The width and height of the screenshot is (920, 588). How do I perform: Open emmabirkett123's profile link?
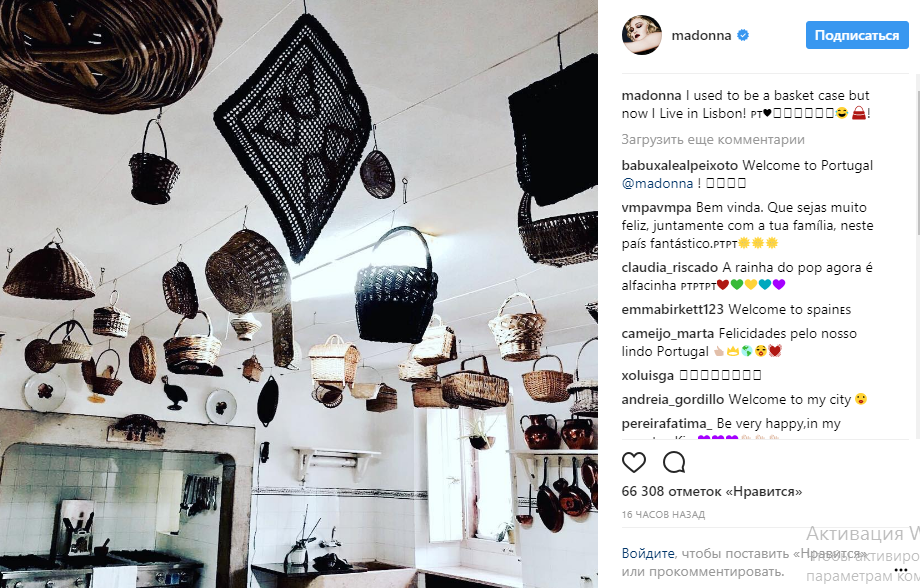[x=673, y=309]
